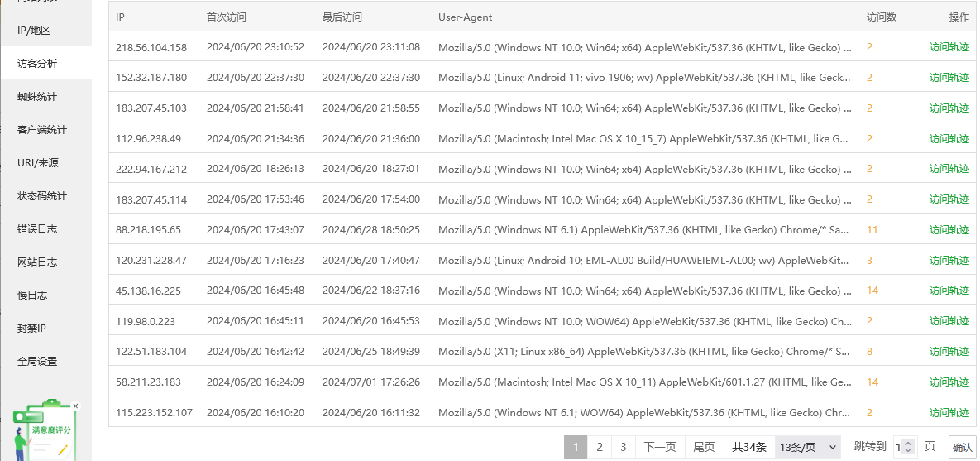This screenshot has width=980, height=461.
Task: Click 确认 to confirm page jump
Action: [962, 447]
